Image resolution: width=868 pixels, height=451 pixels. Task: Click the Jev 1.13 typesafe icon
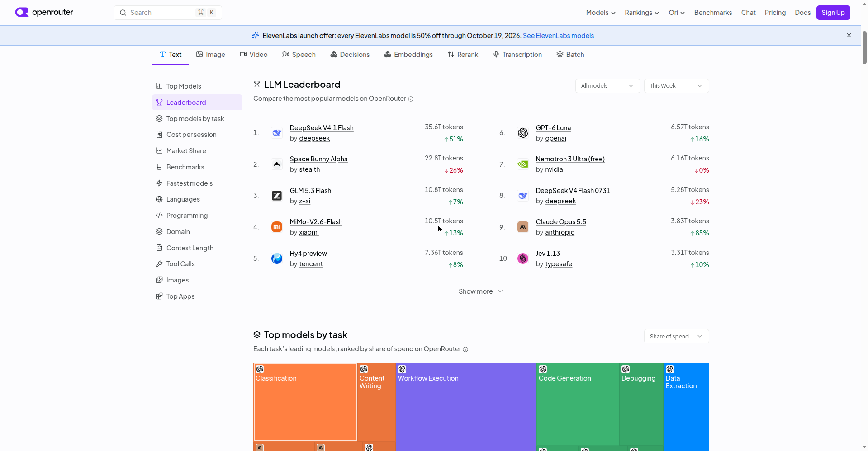[523, 258]
